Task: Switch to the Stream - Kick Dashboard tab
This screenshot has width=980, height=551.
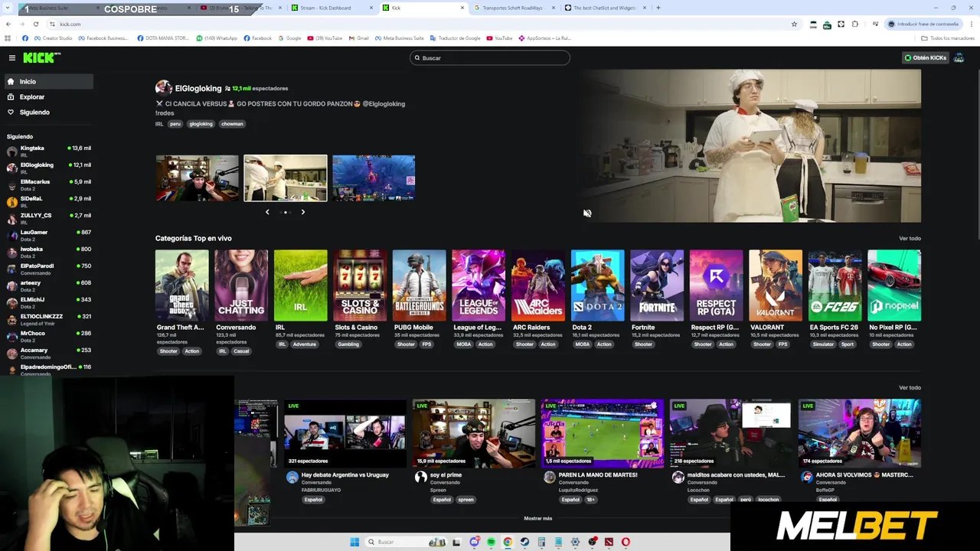Action: tap(332, 8)
